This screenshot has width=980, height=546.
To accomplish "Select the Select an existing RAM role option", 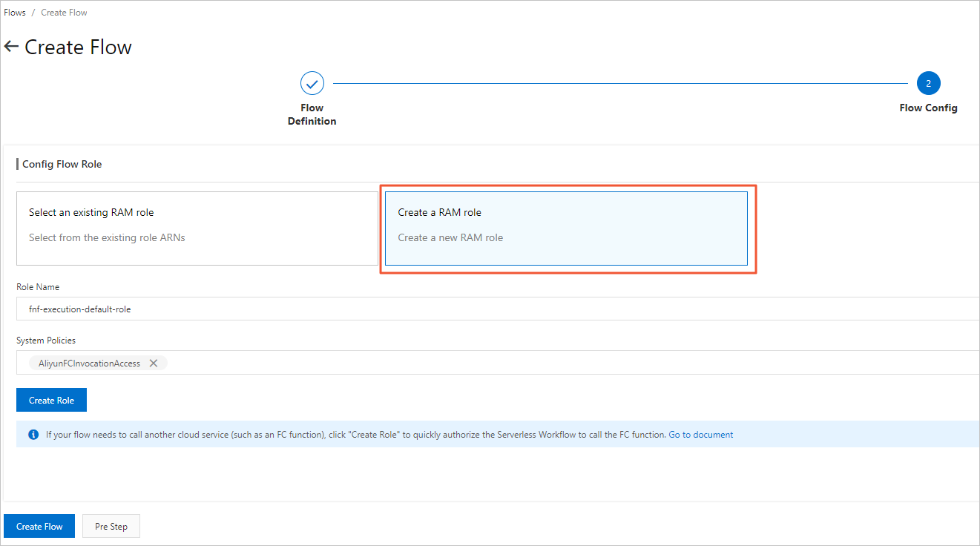I will [197, 226].
